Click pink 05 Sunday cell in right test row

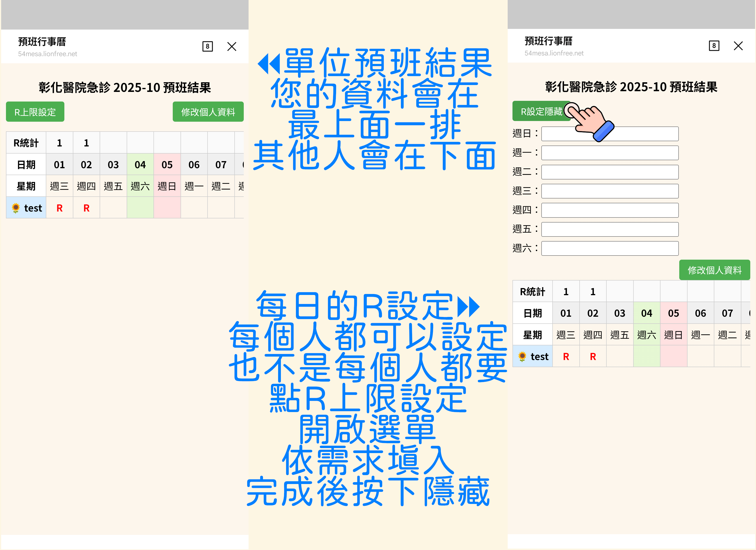click(x=673, y=357)
